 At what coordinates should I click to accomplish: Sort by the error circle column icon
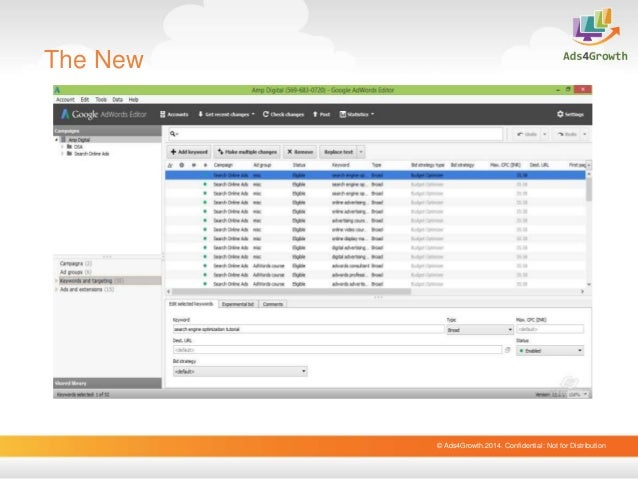click(x=182, y=165)
